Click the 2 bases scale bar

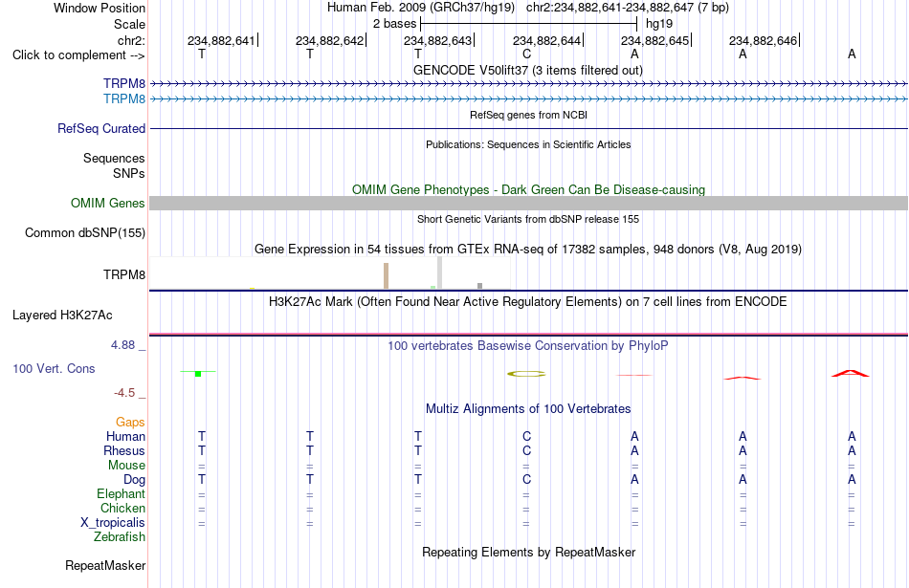coord(529,24)
